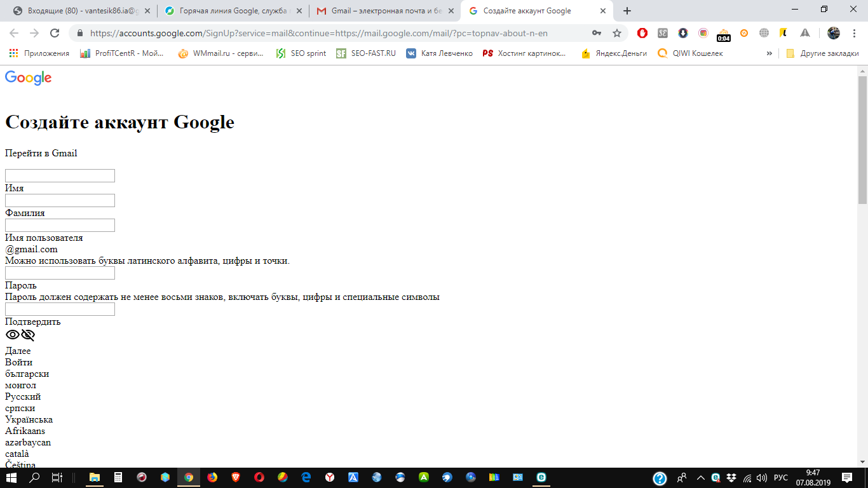Select српски language
This screenshot has height=488, width=868.
pyautogui.click(x=20, y=408)
